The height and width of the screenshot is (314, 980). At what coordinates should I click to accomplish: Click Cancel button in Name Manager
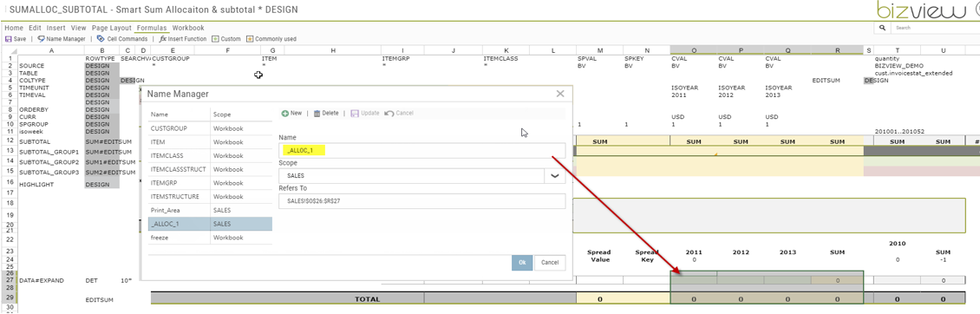click(x=551, y=263)
